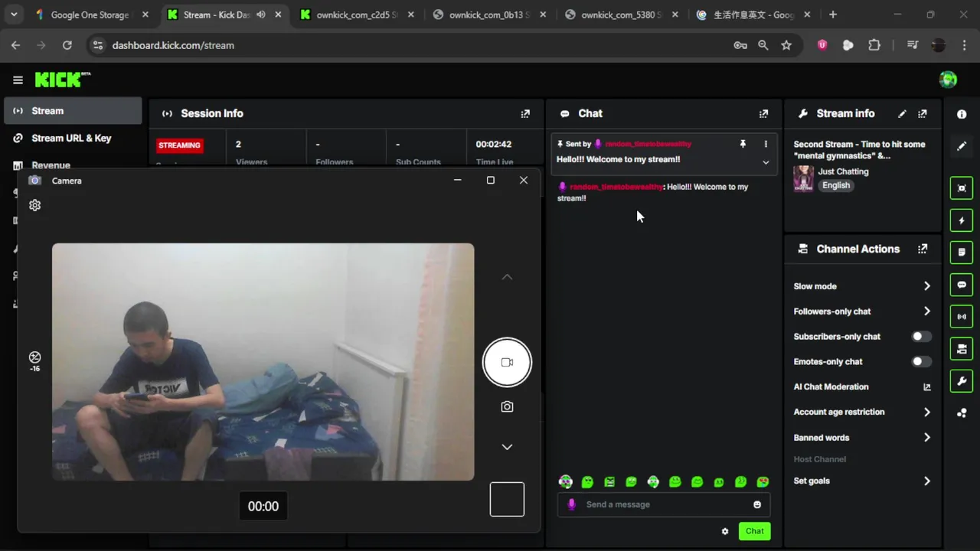Click Host Channel option
This screenshot has height=551, width=980.
pyautogui.click(x=819, y=459)
